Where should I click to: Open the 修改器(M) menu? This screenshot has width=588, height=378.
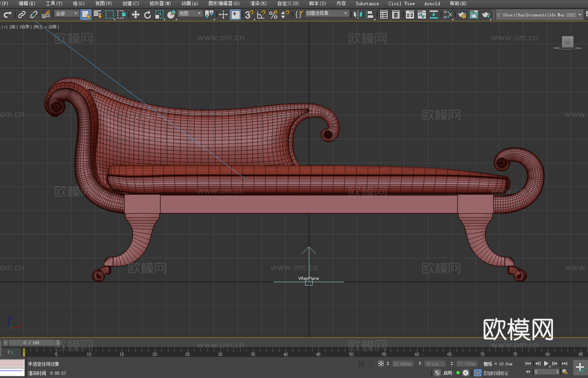click(x=160, y=3)
